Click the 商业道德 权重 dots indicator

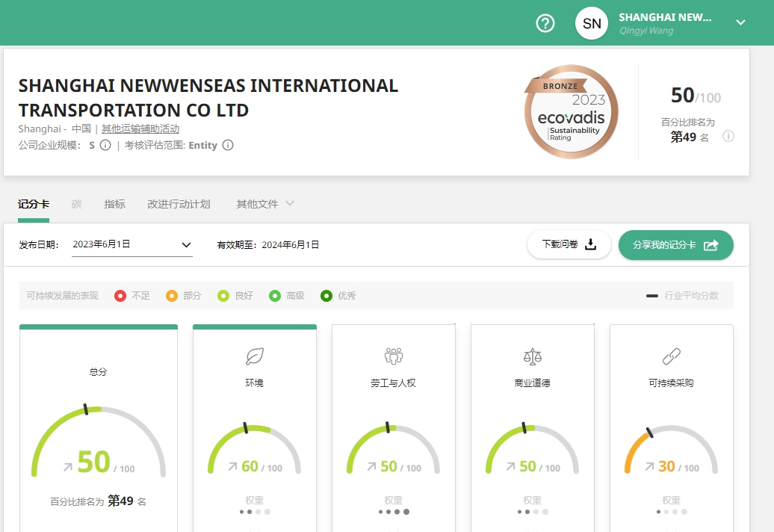(533, 512)
